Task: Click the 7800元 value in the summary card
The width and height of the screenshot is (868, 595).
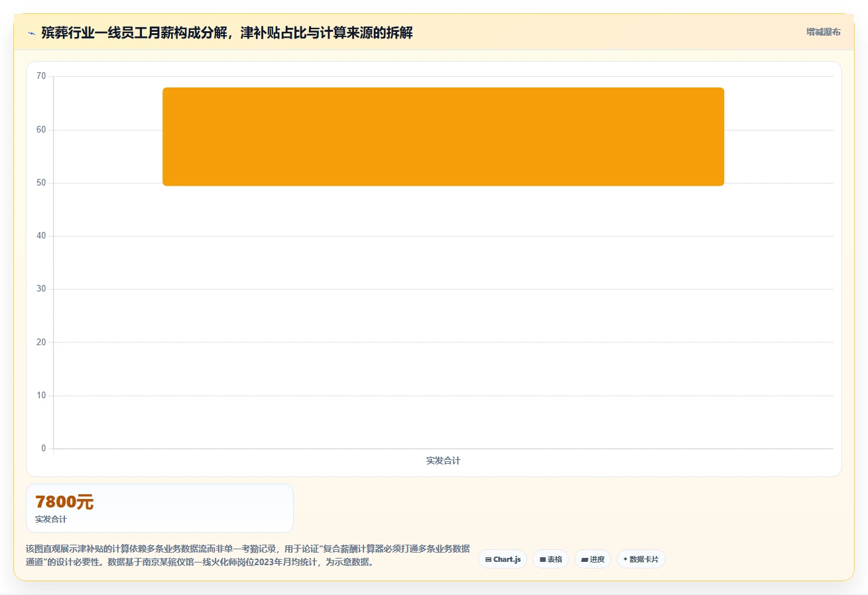Action: (x=64, y=502)
